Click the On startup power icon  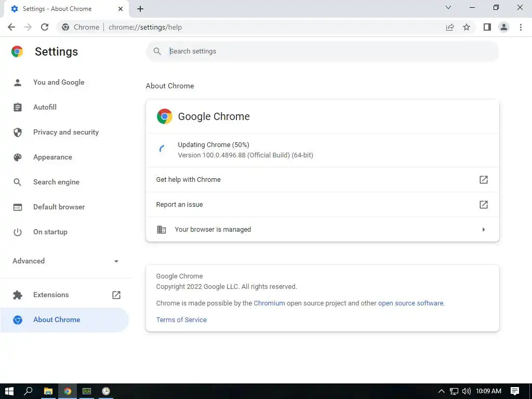tap(18, 232)
